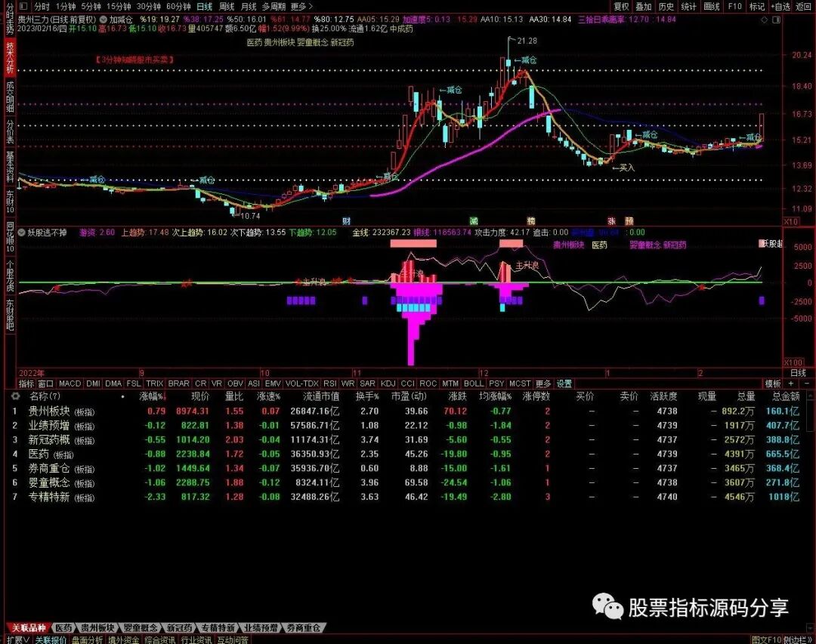The width and height of the screenshot is (816, 644).
Task: Open 成交明细 in left sidebar
Action: click(x=10, y=97)
